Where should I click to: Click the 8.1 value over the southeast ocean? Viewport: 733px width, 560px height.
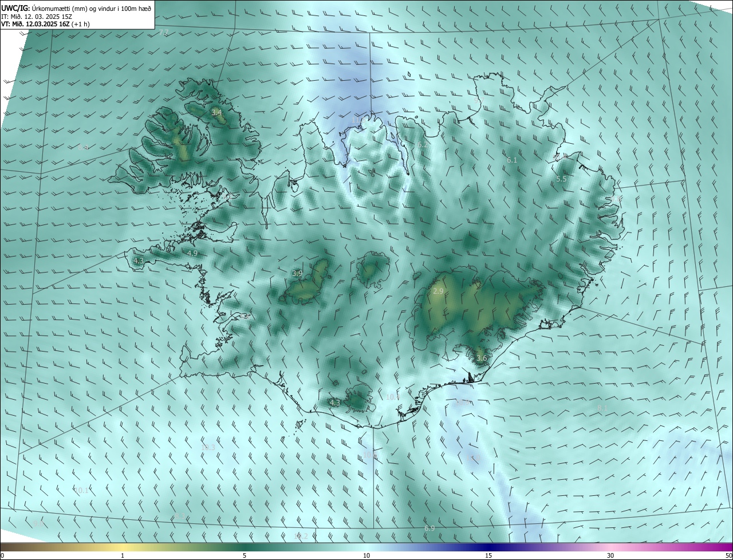coord(602,408)
